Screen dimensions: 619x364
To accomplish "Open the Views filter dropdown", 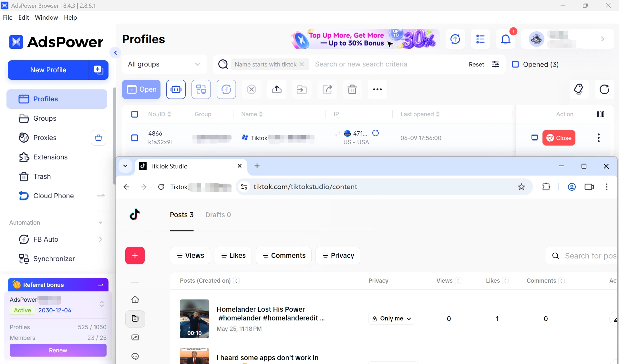I will pyautogui.click(x=190, y=256).
